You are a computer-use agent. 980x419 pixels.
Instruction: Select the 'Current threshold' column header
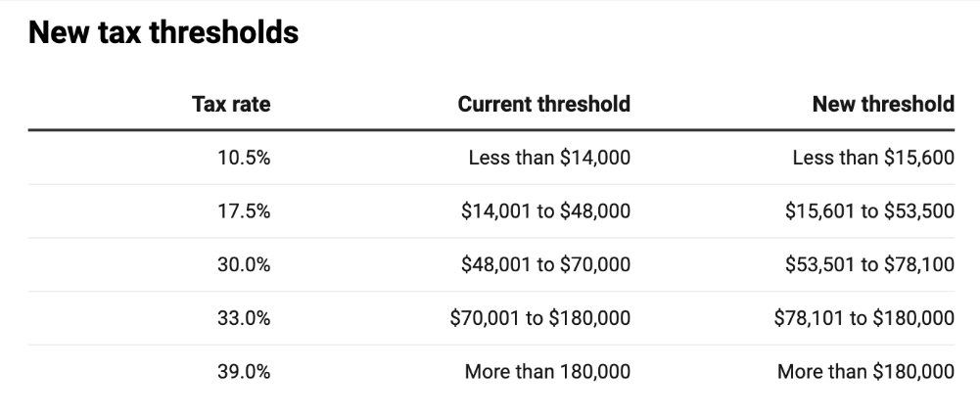(543, 104)
